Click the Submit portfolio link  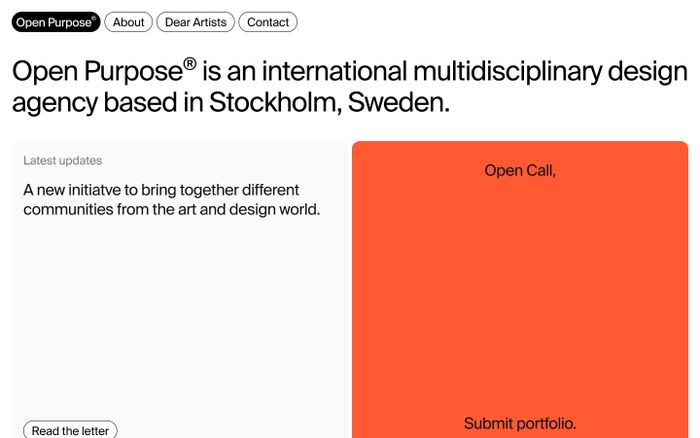point(520,423)
